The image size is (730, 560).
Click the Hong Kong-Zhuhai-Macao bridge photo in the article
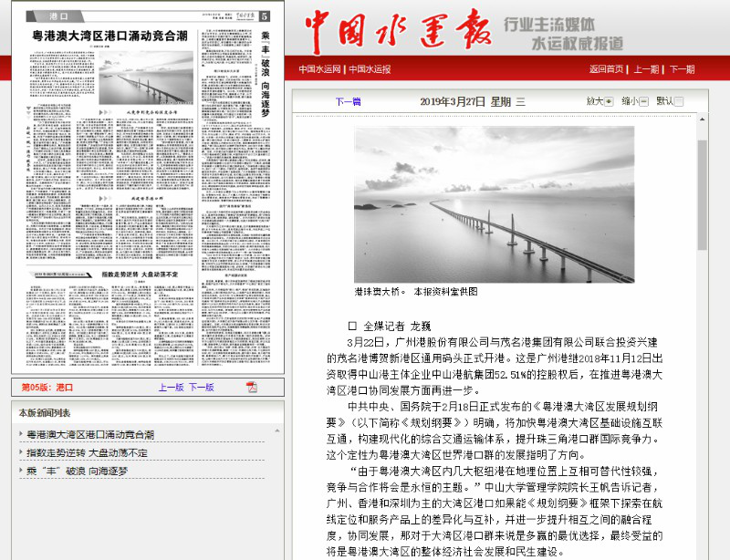tap(494, 204)
